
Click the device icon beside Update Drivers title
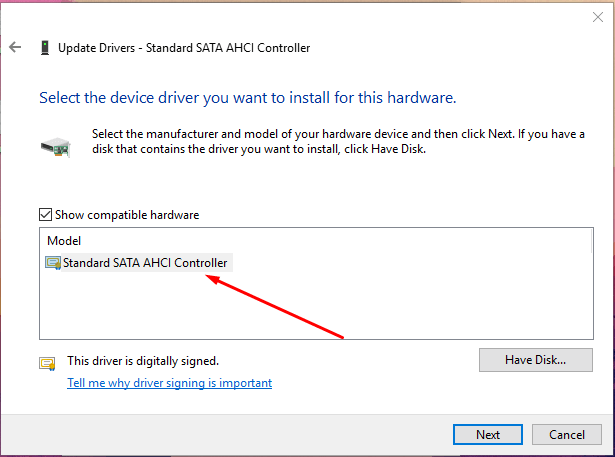tap(45, 47)
